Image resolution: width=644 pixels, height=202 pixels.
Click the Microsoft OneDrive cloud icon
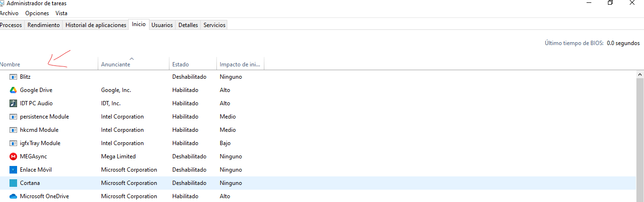(13, 196)
